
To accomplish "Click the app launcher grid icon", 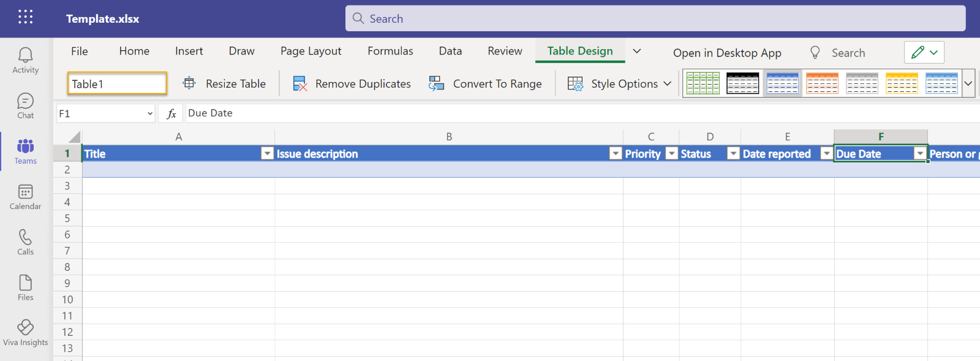I will 26,17.
